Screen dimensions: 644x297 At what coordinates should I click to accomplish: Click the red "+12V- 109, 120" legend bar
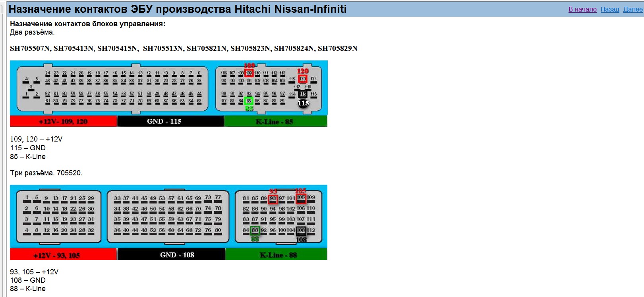pos(63,121)
